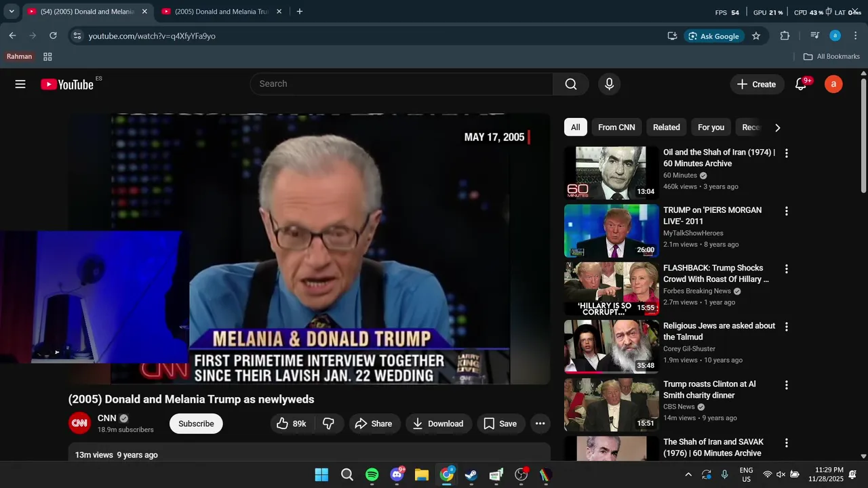Image resolution: width=868 pixels, height=488 pixels.
Task: Open YouTube notifications bell
Action: (x=801, y=84)
